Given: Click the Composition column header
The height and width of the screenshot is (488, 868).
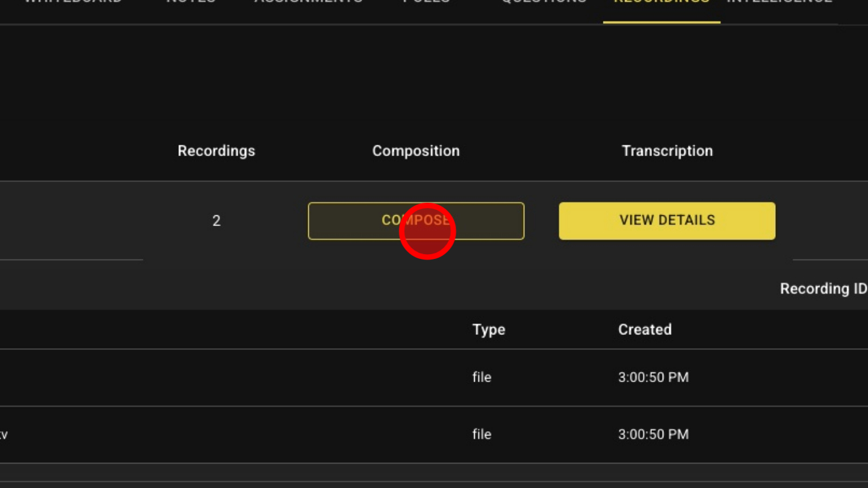Looking at the screenshot, I should click(x=415, y=151).
